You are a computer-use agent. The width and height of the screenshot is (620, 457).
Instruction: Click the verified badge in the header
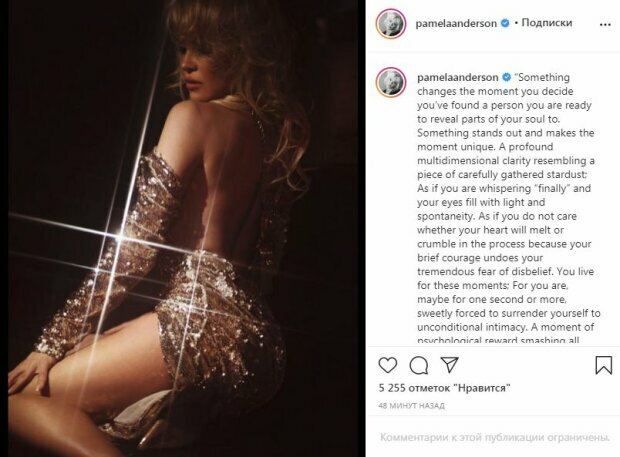click(505, 23)
